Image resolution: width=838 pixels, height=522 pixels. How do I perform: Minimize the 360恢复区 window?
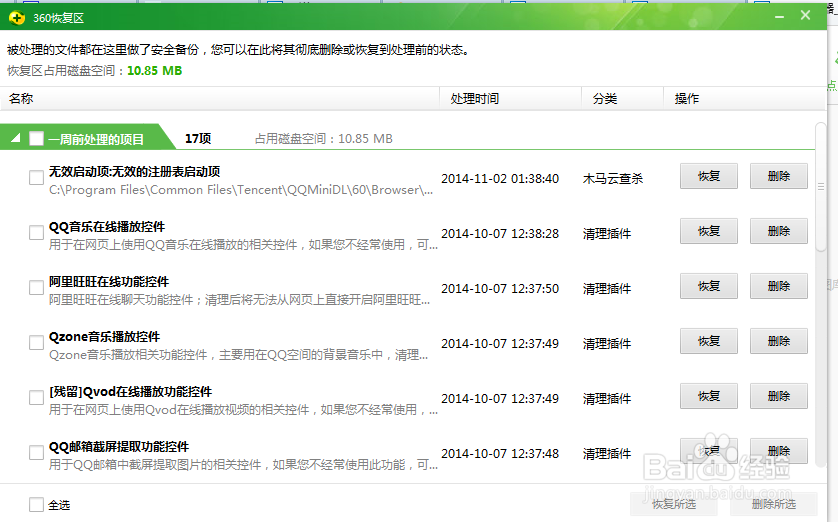tap(779, 18)
